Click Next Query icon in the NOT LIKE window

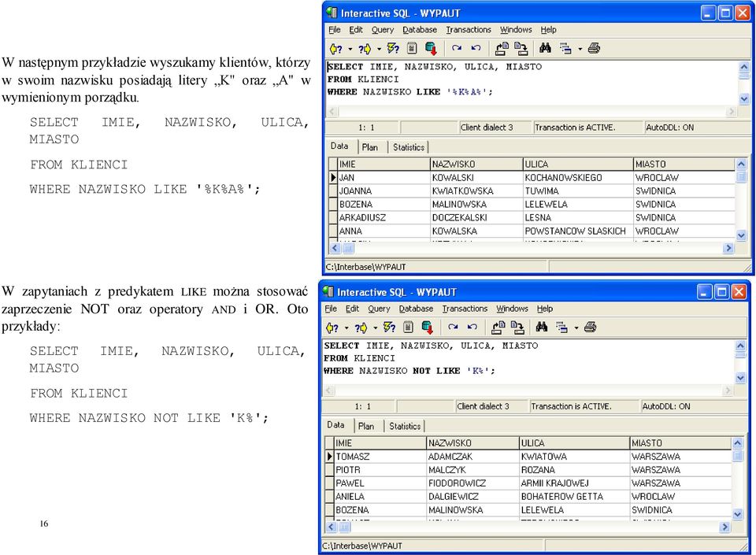361,327
